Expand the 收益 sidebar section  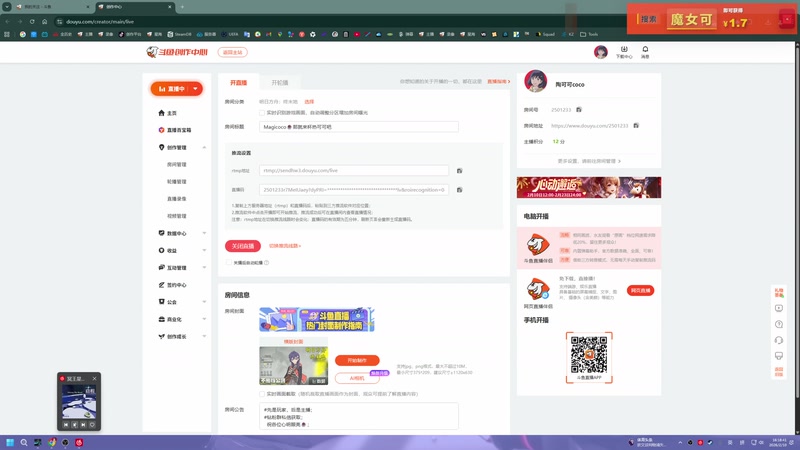(x=204, y=251)
